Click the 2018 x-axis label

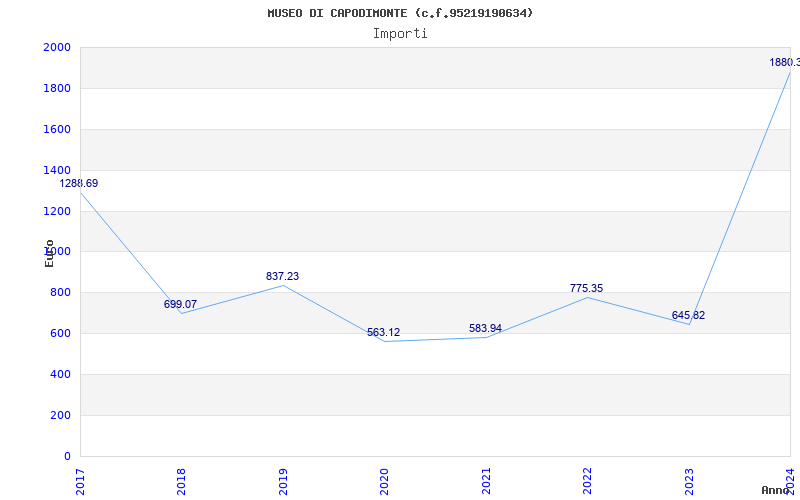click(x=181, y=481)
